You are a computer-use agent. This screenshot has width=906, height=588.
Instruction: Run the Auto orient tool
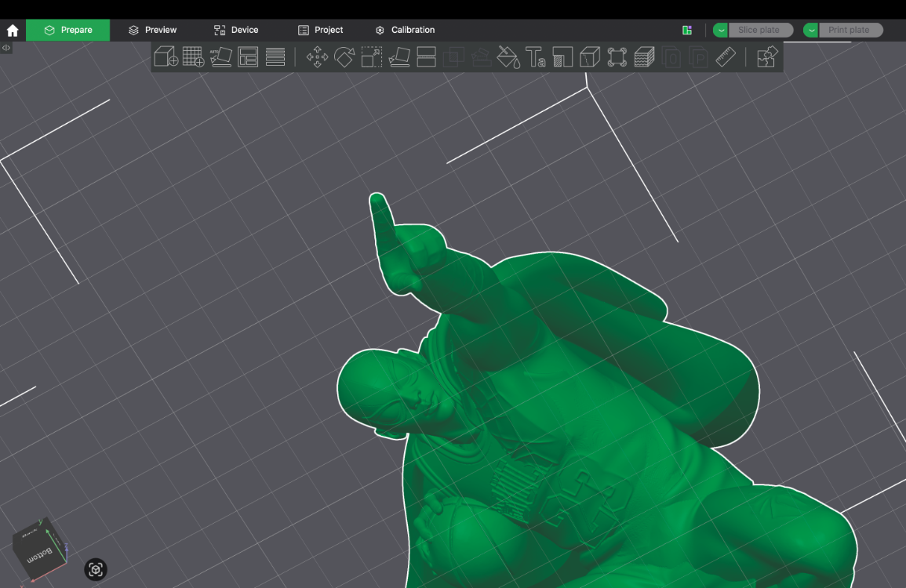click(220, 56)
